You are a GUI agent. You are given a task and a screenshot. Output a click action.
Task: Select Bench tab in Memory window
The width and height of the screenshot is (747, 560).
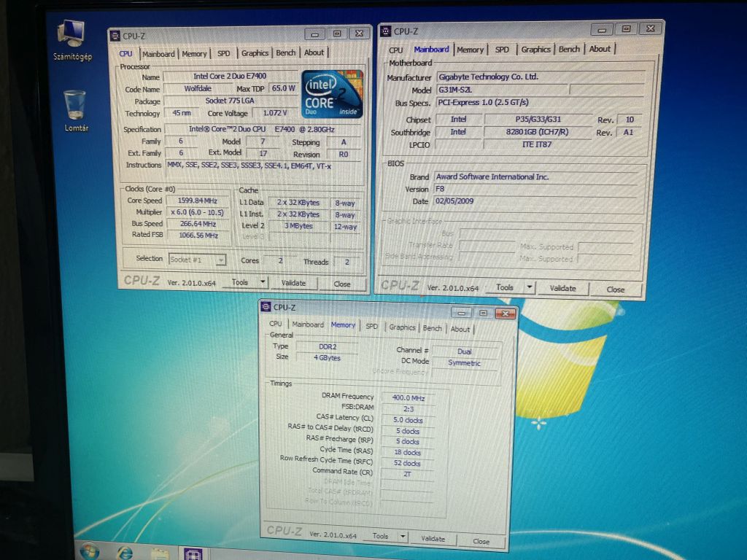pyautogui.click(x=432, y=328)
